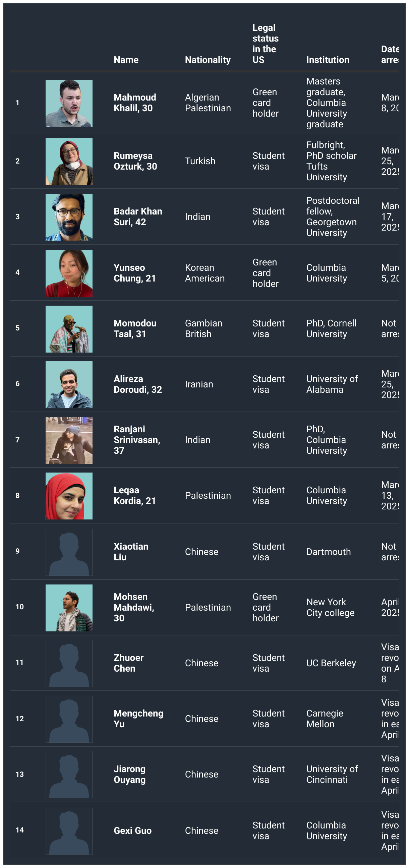
Task: Open the photo in row 1
Action: [x=69, y=103]
